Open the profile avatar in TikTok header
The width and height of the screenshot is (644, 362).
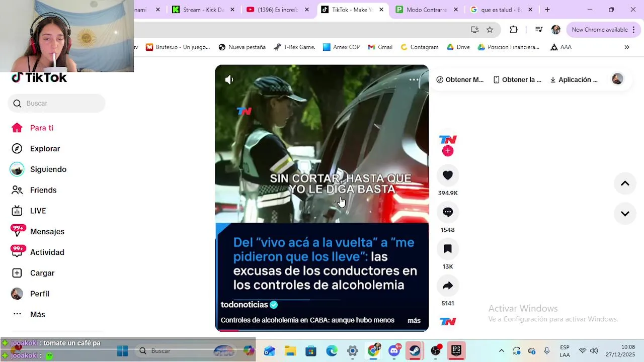pyautogui.click(x=617, y=79)
